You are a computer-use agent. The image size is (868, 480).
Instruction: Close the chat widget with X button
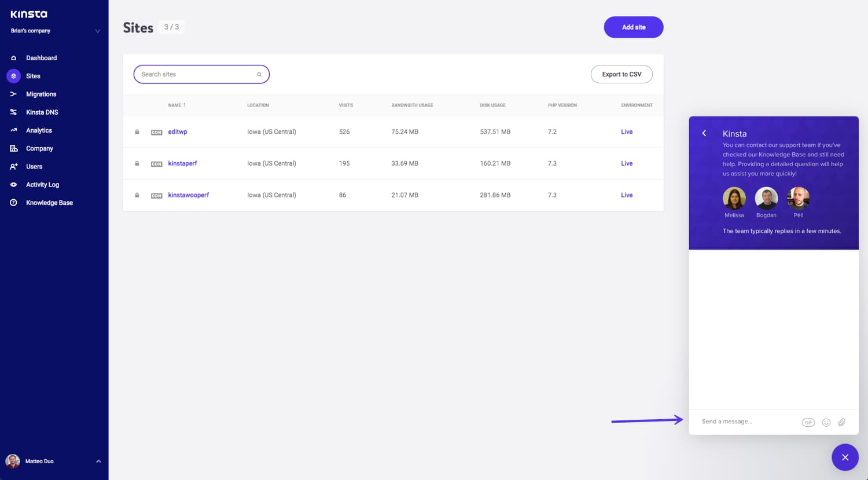tap(845, 457)
